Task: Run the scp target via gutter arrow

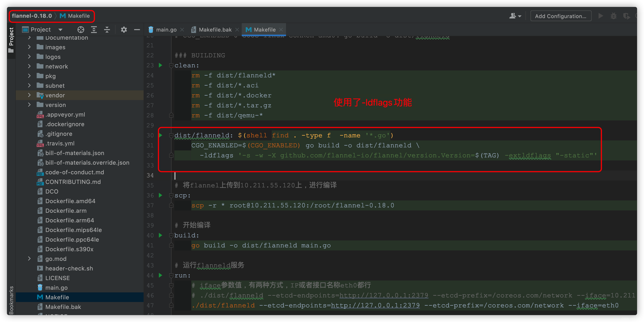Action: click(x=161, y=195)
